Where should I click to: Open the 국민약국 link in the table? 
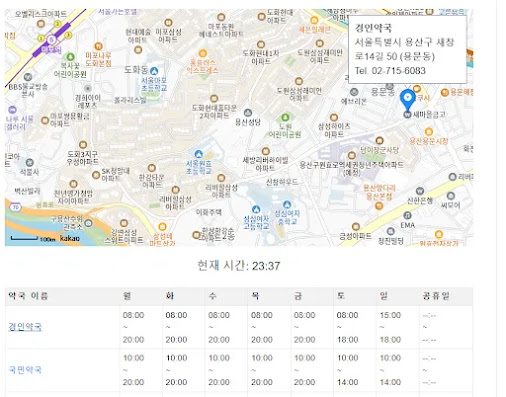pyautogui.click(x=25, y=370)
